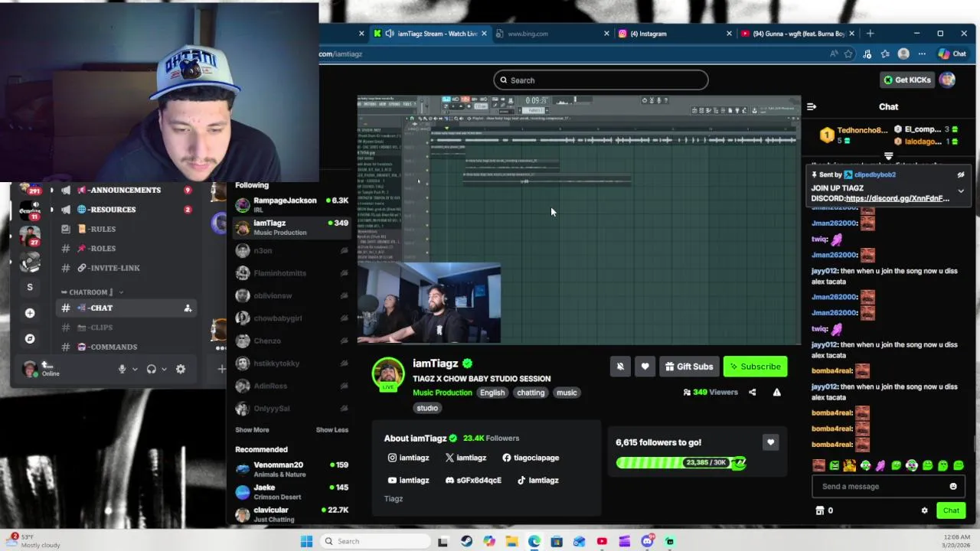Click invite icon on Discord CHAT channel
This screenshot has height=551, width=980.
point(188,308)
